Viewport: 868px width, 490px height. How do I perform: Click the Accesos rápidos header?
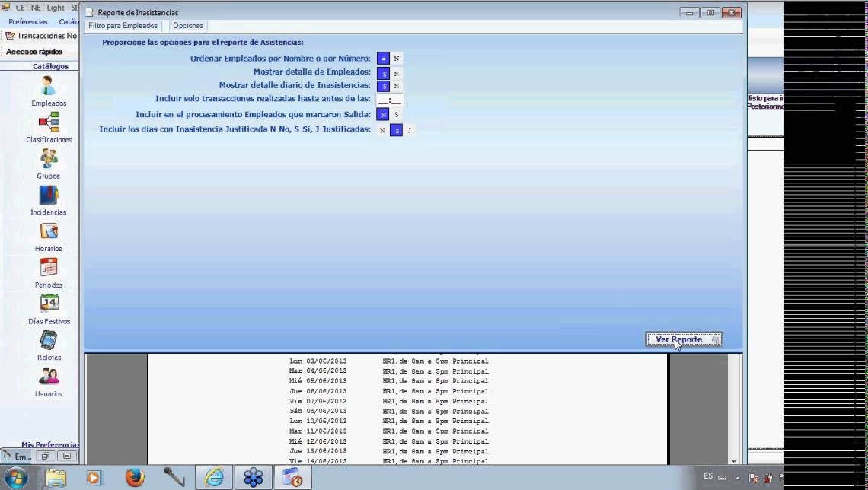tap(34, 52)
